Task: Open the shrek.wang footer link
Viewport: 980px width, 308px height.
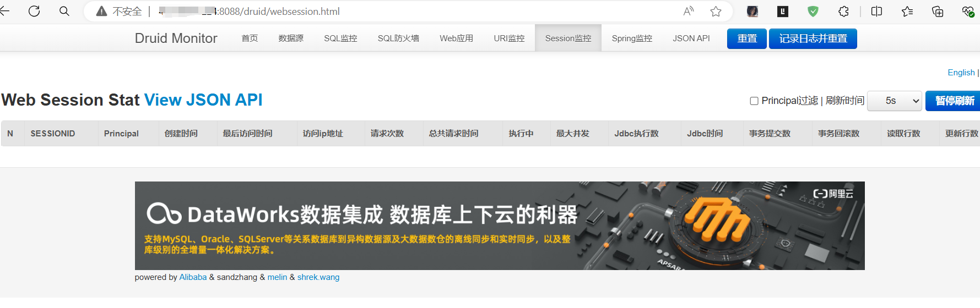Action: 318,277
